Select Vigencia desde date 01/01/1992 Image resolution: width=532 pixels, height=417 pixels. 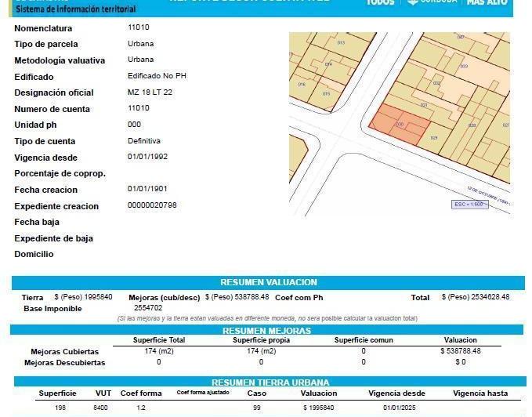147,157
